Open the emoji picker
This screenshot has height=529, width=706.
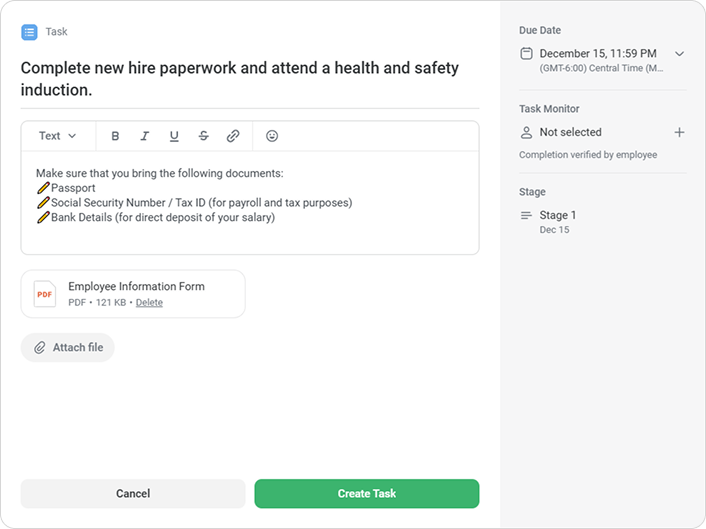click(272, 136)
